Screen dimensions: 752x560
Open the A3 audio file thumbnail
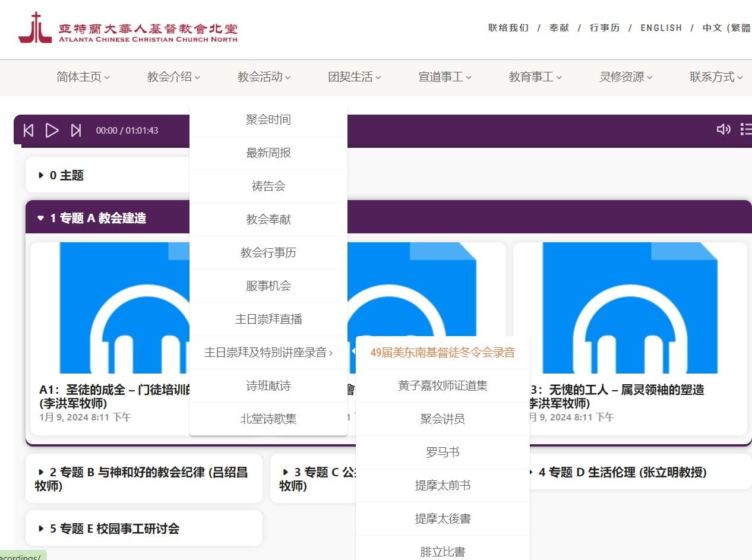630,308
